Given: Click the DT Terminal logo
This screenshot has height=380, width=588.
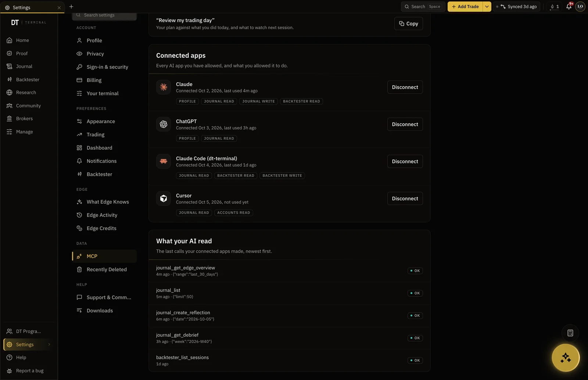Looking at the screenshot, I should (x=29, y=22).
